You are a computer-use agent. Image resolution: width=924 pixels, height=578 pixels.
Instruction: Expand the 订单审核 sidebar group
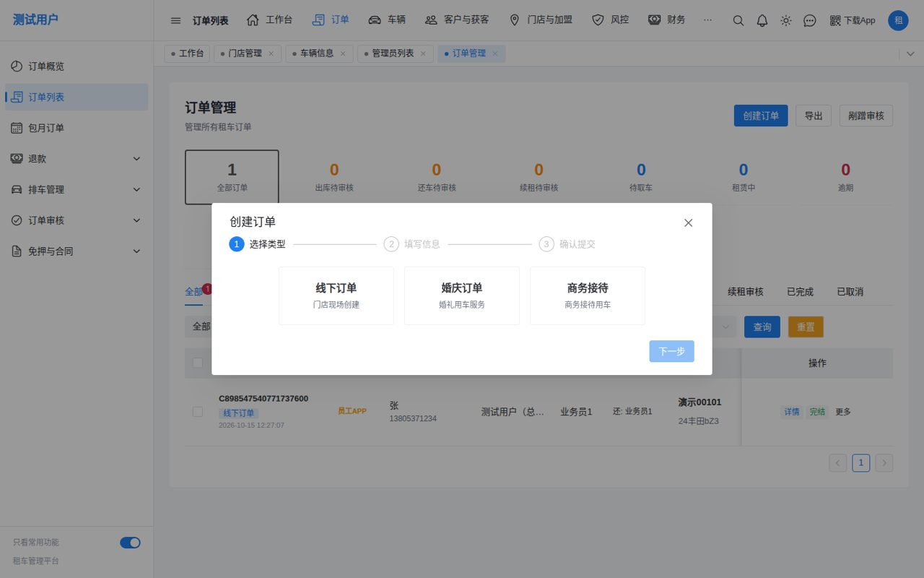tap(77, 220)
